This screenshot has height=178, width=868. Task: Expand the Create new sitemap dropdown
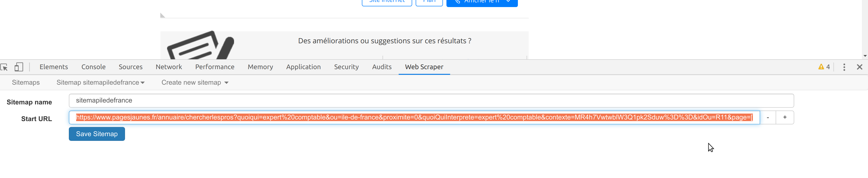click(195, 83)
